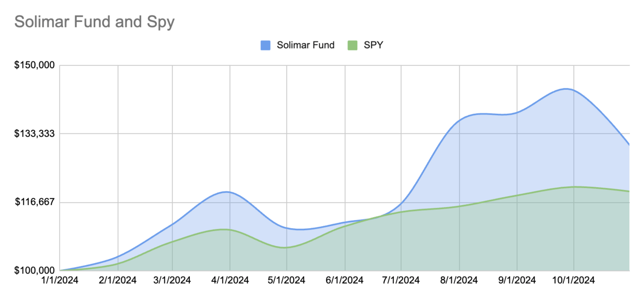Click the Solimar Fund line's highest peak
644x294 pixels.
[567, 89]
